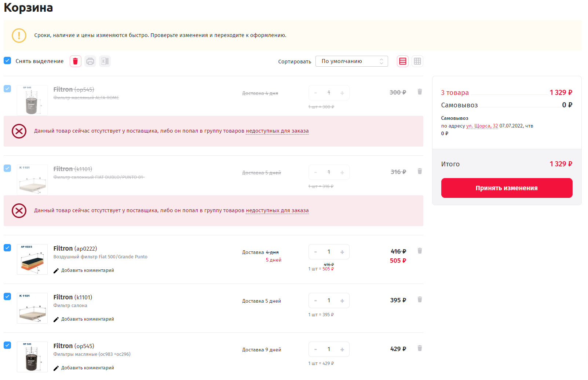Open greyed-out op545 product thumbnail
Screen dimensions: 588x380
tap(32, 100)
